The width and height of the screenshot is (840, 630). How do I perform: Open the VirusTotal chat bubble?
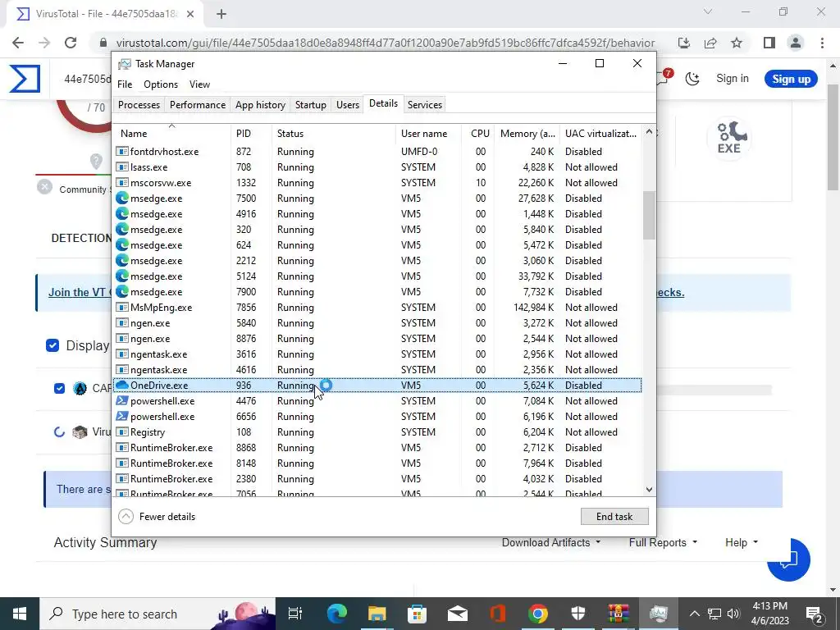point(788,559)
